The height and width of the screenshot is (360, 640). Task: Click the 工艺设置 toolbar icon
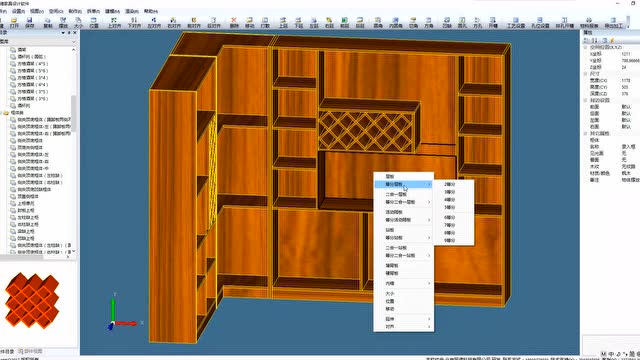tap(516, 22)
